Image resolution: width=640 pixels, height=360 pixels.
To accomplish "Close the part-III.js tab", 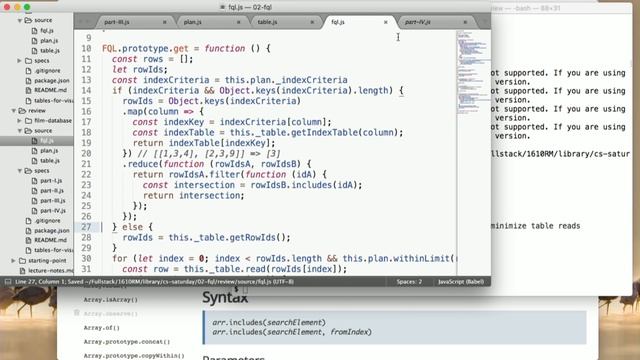I will (x=164, y=22).
